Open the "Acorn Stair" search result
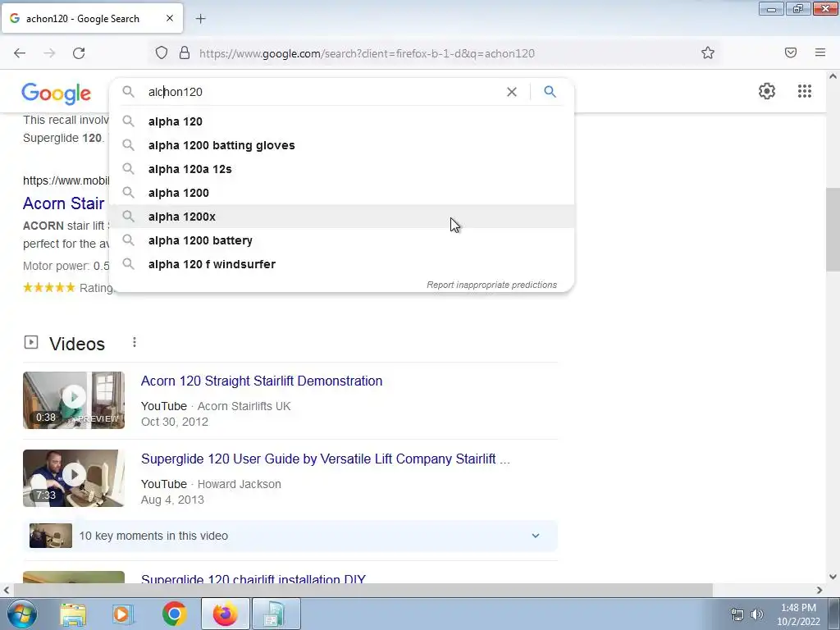The image size is (840, 630). coord(64,203)
